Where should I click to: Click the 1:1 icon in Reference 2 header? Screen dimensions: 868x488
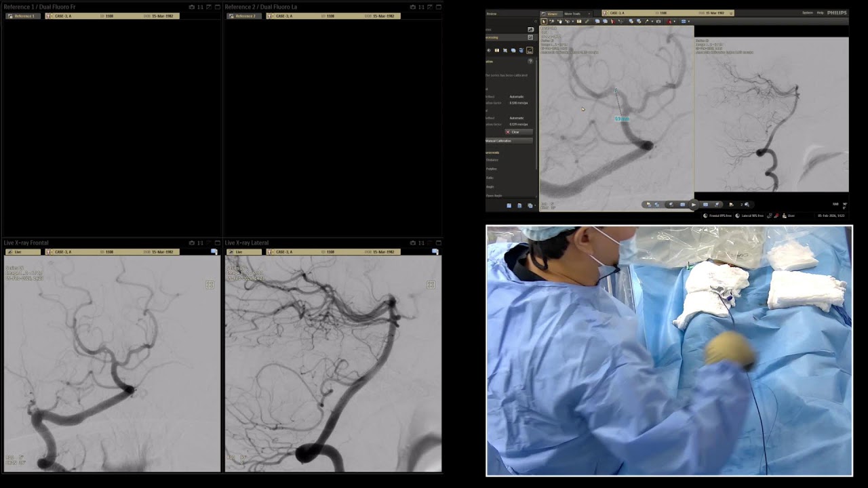[x=421, y=7]
